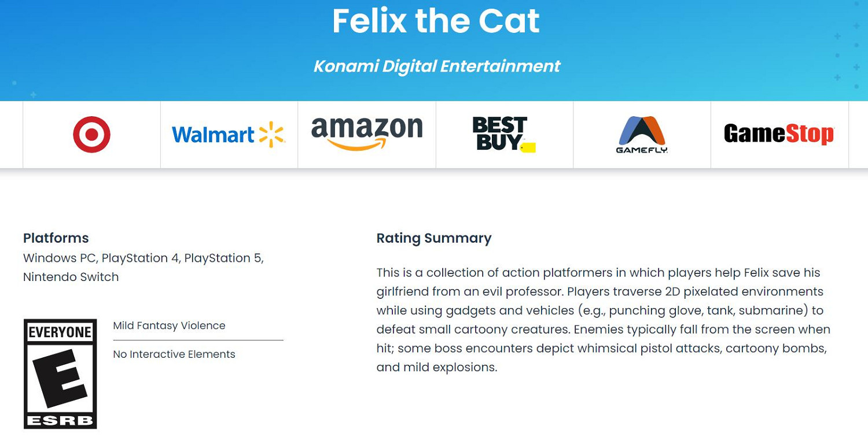Click the ESRB Everyone rating badge
Image resolution: width=868 pixels, height=448 pixels.
(60, 374)
